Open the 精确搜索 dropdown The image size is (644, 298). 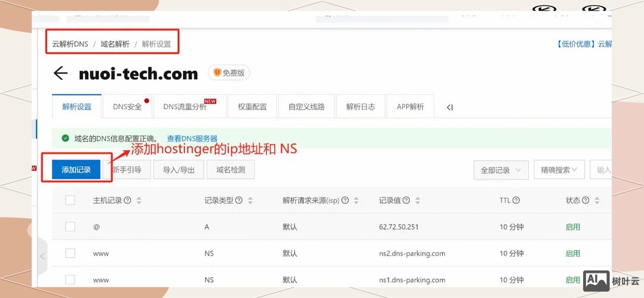[559, 169]
